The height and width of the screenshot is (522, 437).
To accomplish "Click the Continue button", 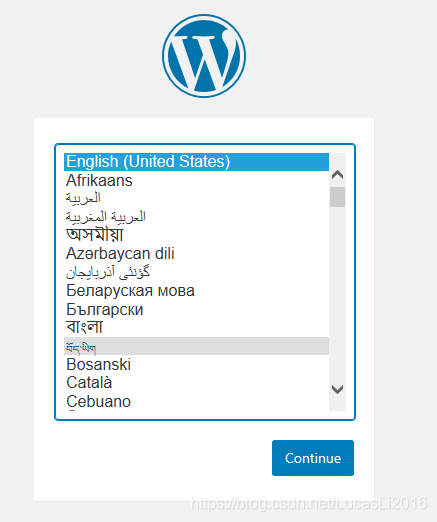I will pyautogui.click(x=313, y=458).
